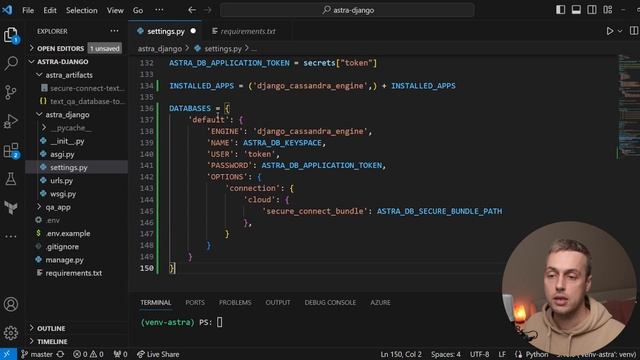This screenshot has height=360, width=640.
Task: Switch to the Problems panel tab
Action: [235, 302]
